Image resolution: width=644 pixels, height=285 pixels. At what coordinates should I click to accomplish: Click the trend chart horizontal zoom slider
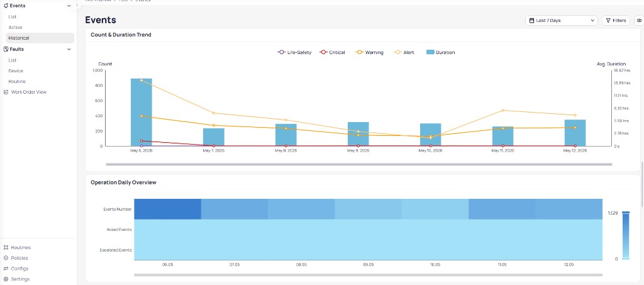(x=359, y=164)
